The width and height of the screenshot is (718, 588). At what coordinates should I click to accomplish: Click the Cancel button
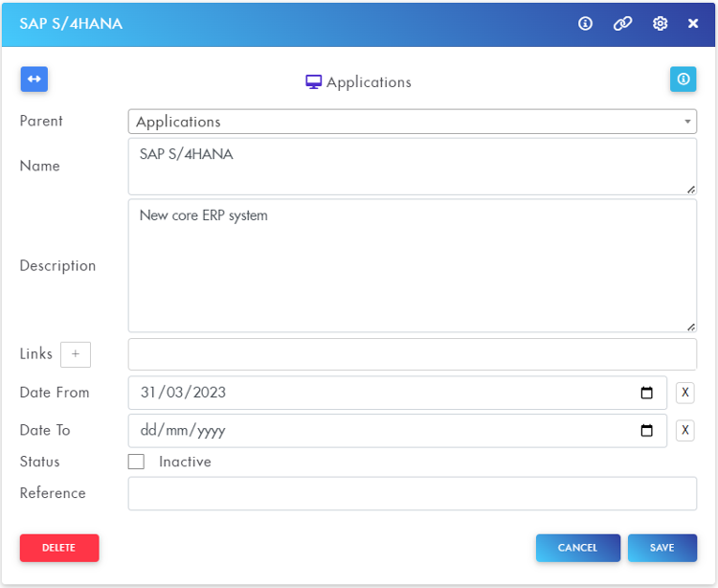[x=577, y=548]
